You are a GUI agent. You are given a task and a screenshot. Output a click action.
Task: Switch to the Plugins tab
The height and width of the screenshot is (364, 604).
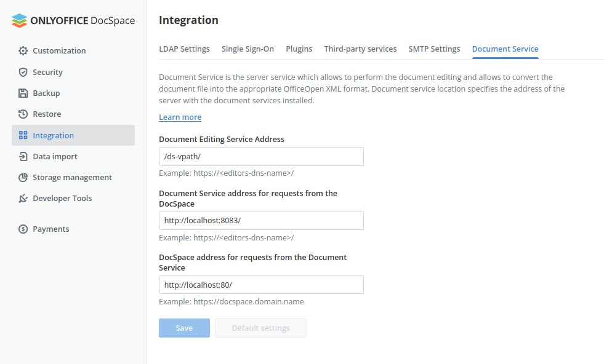click(299, 49)
